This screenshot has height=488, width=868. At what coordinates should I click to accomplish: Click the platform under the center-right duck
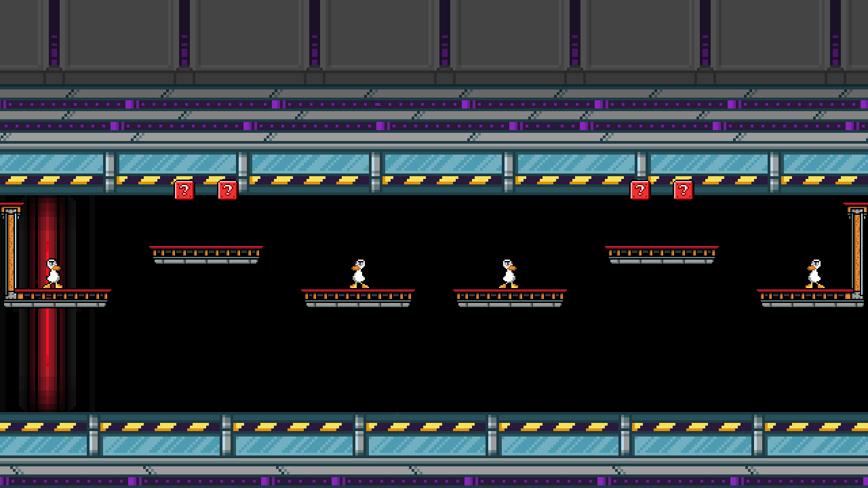pos(510,298)
